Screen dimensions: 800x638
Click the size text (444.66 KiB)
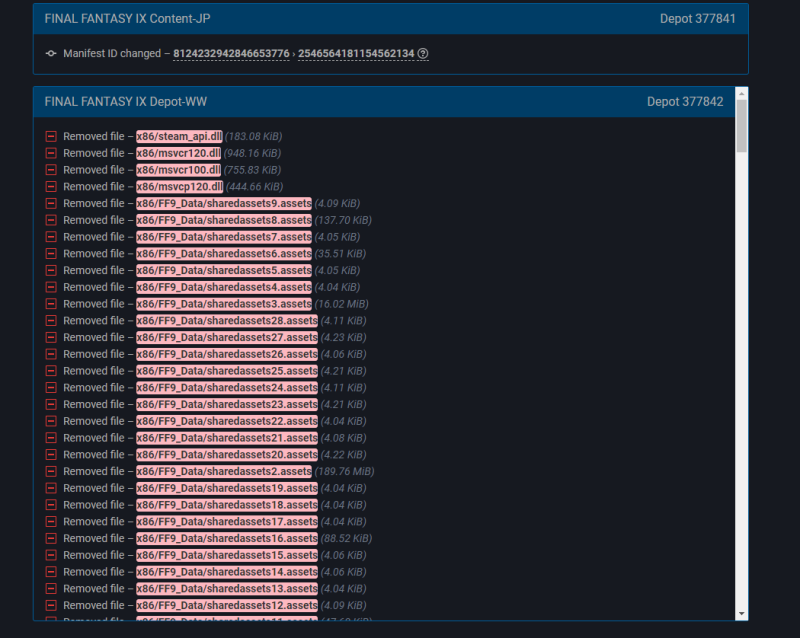click(254, 187)
